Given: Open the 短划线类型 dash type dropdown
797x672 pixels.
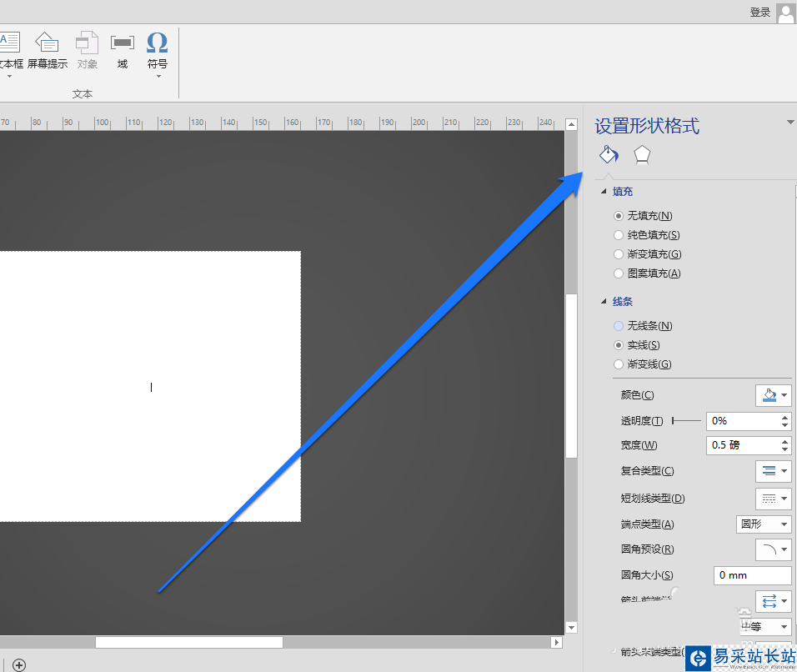Looking at the screenshot, I should tap(774, 499).
